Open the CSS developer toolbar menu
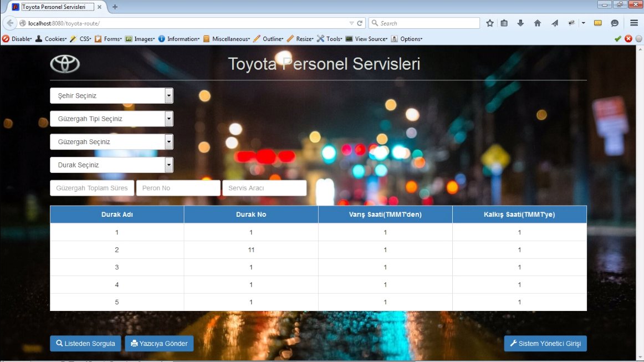This screenshot has width=644, height=362. point(80,39)
